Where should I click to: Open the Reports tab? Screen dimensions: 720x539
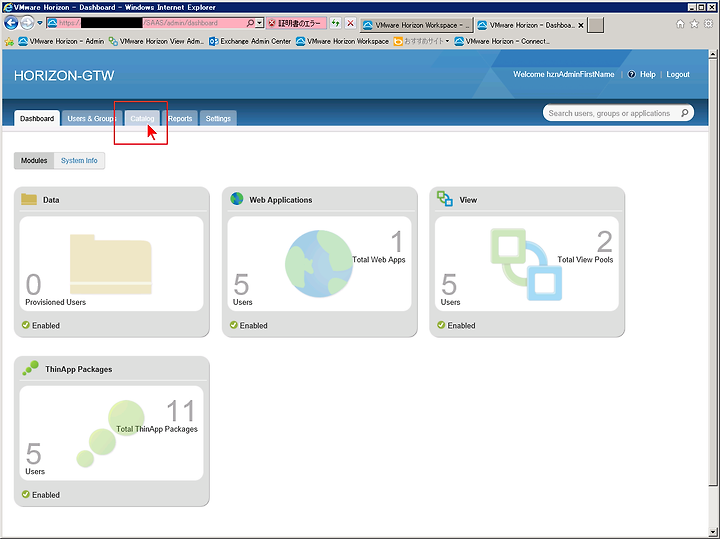[180, 118]
